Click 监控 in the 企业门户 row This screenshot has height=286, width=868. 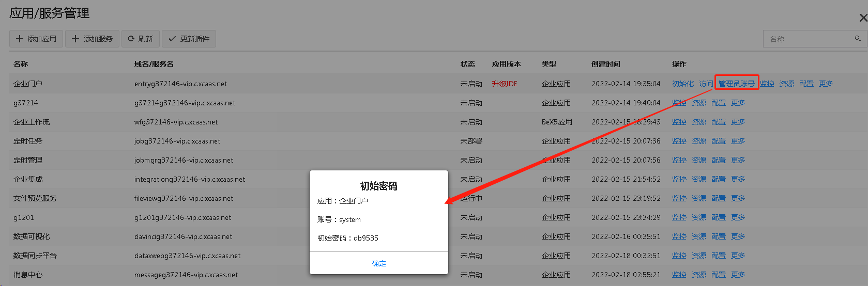[x=767, y=84]
